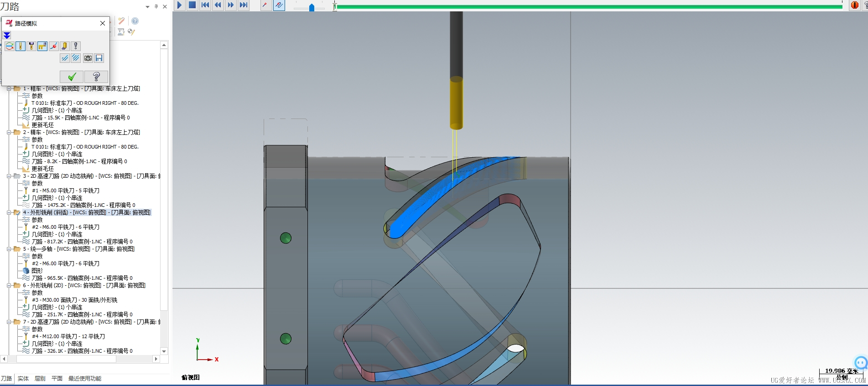Switch to the 平面 tab
This screenshot has height=386, width=868.
point(57,378)
